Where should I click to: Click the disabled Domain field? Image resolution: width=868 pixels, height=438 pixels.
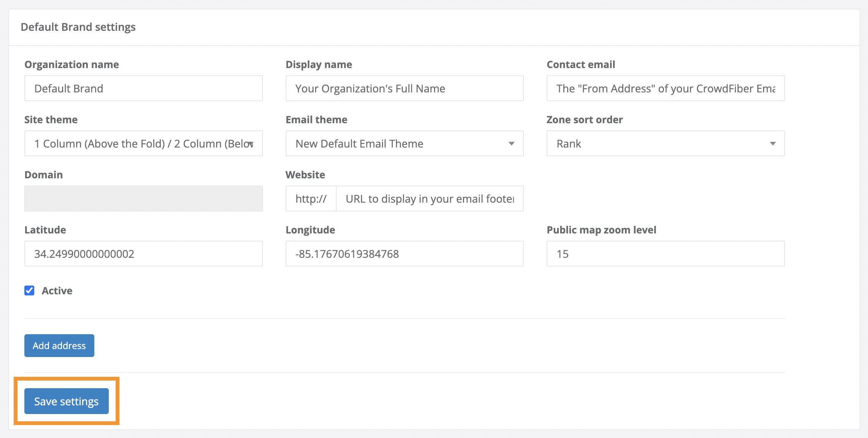(143, 198)
